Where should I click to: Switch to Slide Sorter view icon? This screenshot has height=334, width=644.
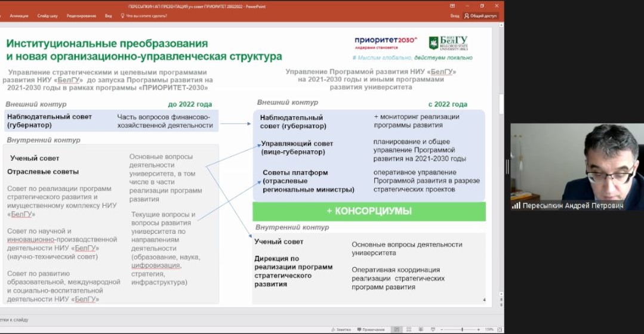click(x=409, y=329)
